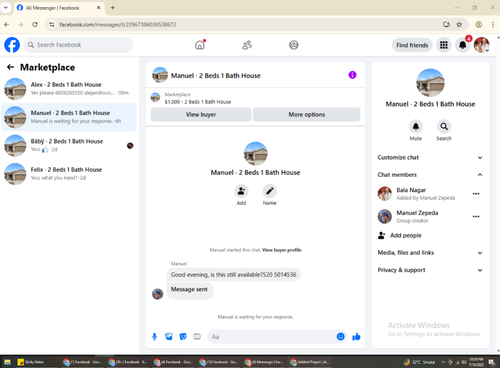Collapse Chat members section
The height and width of the screenshot is (368, 500).
430,175
